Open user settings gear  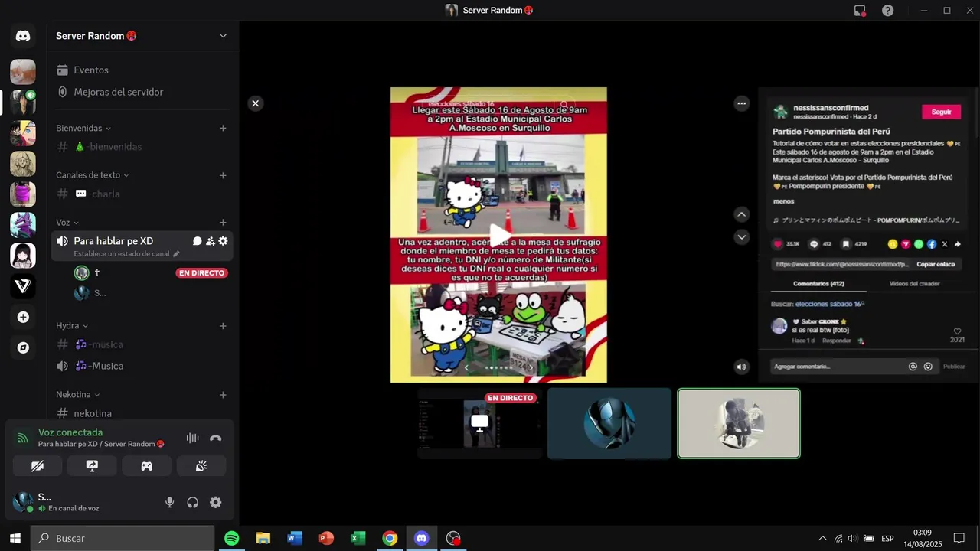click(216, 502)
